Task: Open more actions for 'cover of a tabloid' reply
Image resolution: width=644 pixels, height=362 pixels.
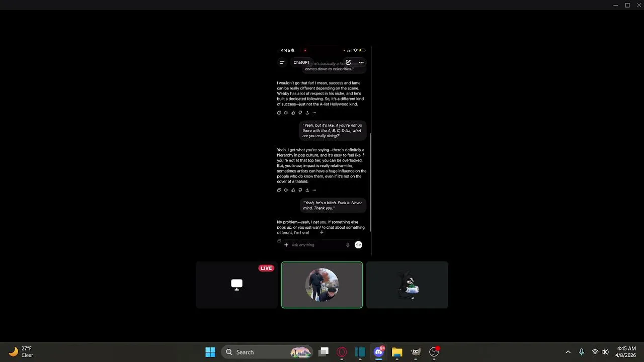Action: [x=314, y=190]
